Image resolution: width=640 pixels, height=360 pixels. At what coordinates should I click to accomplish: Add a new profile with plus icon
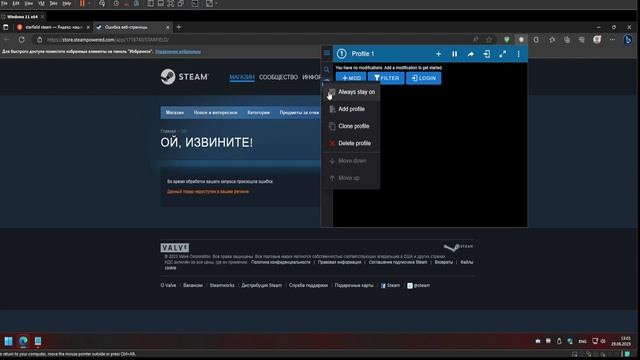point(438,54)
